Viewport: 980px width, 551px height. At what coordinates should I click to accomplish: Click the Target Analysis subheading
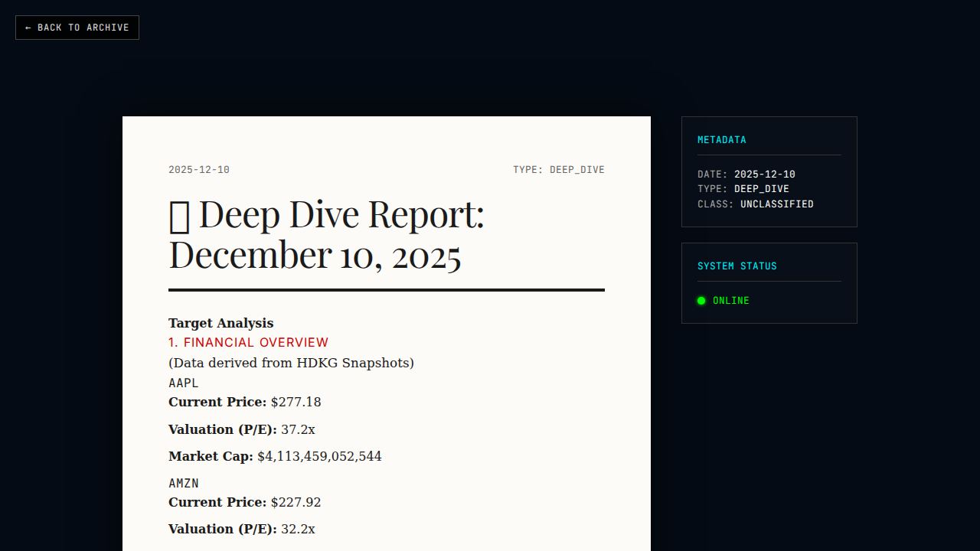tap(220, 323)
